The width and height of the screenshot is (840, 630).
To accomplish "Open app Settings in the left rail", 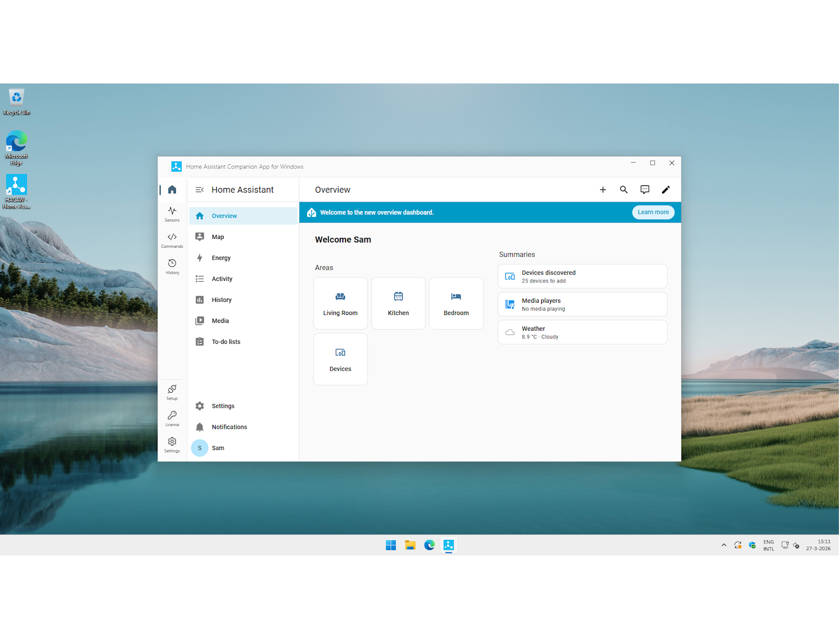I will (x=172, y=445).
